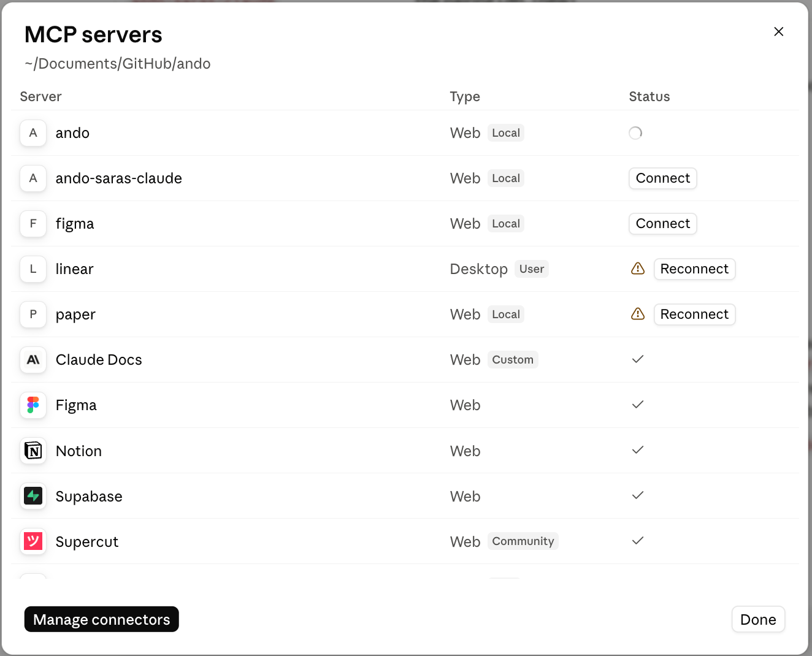The width and height of the screenshot is (812, 656).
Task: Click the Web type in Supercut row
Action: click(x=465, y=542)
